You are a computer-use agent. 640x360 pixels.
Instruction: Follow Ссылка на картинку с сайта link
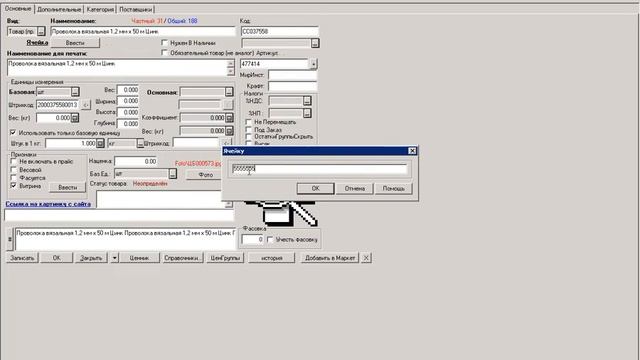48,204
